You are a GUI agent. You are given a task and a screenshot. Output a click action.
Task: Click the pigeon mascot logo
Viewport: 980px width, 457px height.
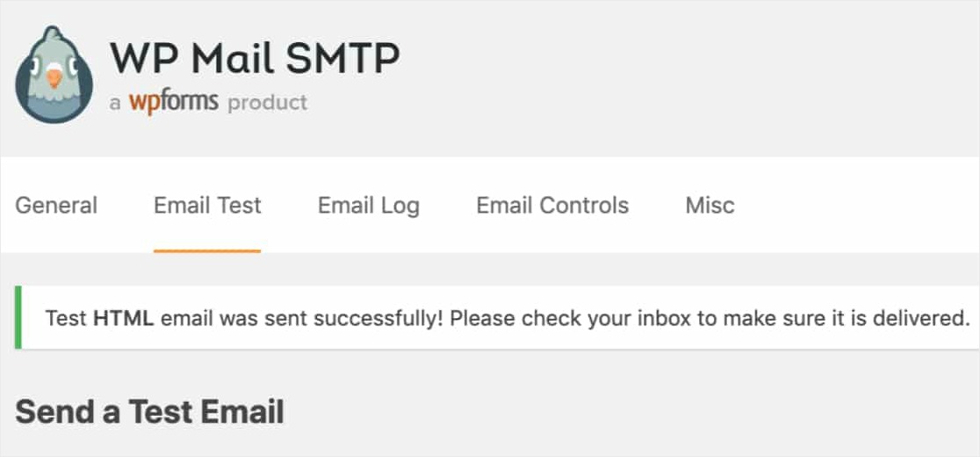click(x=54, y=76)
